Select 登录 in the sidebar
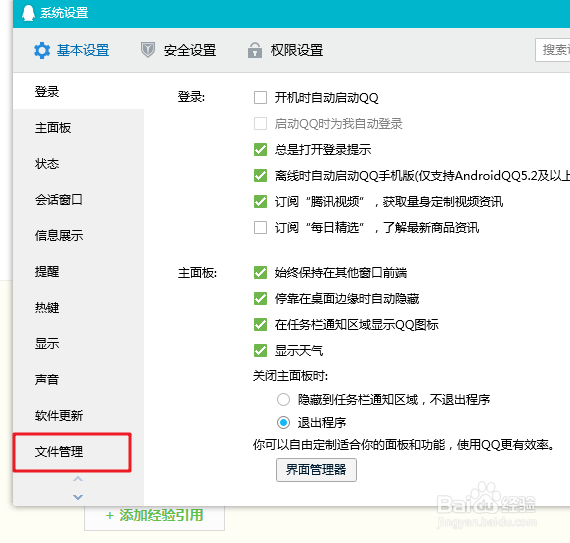The image size is (570, 543). coord(79,91)
